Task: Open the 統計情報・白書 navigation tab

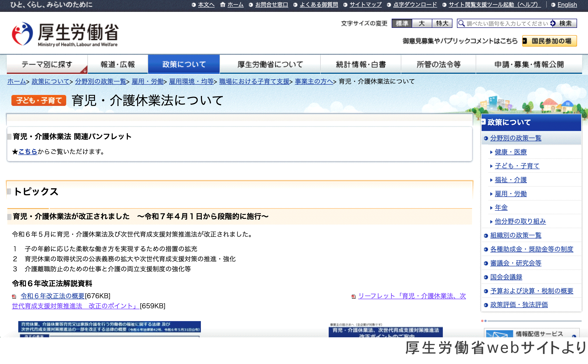Action: click(360, 64)
